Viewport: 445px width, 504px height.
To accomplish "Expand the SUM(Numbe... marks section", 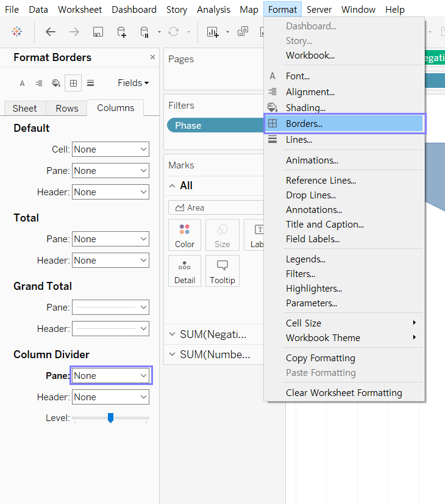I will 172,355.
